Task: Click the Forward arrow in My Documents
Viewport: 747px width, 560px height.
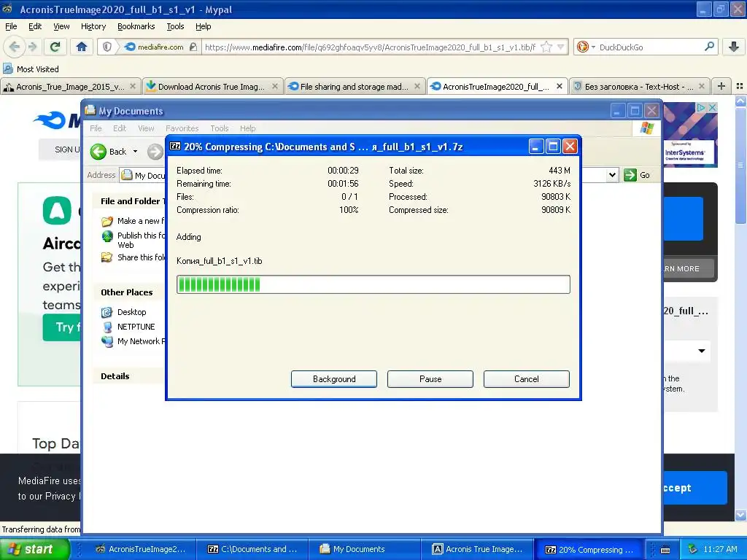Action: [x=155, y=152]
